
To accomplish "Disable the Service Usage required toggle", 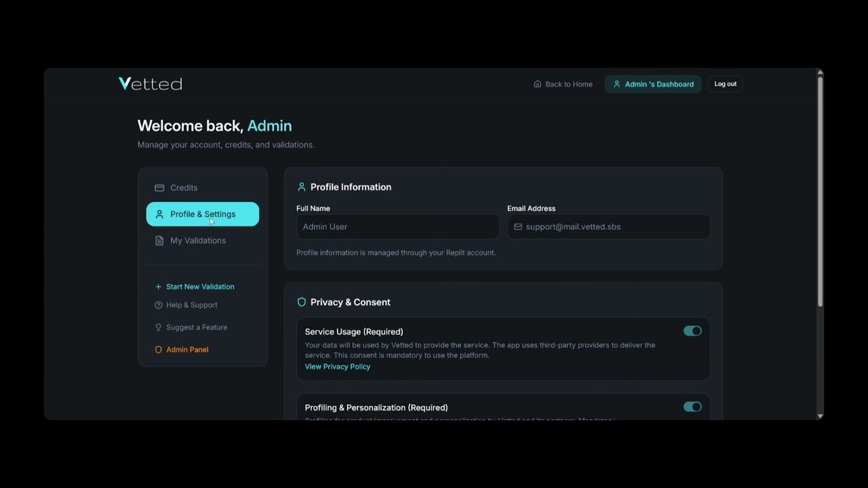I will (692, 331).
